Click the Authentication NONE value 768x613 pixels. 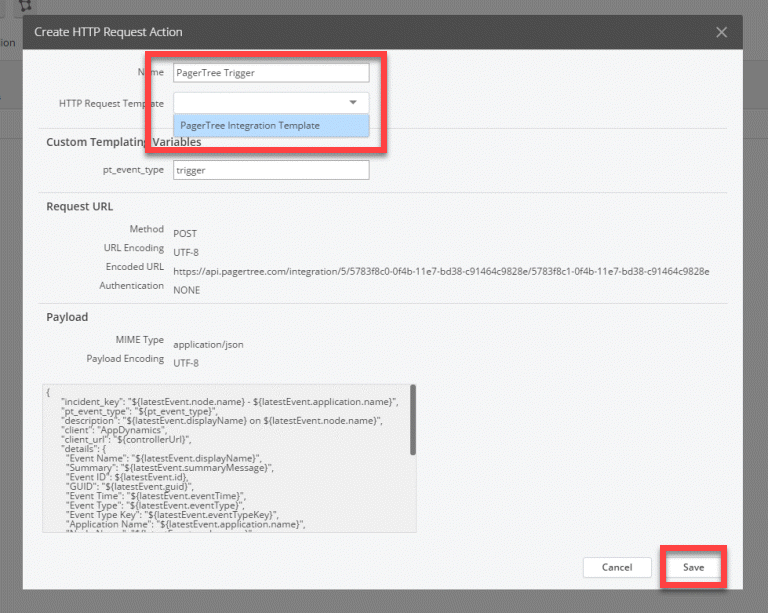click(187, 290)
